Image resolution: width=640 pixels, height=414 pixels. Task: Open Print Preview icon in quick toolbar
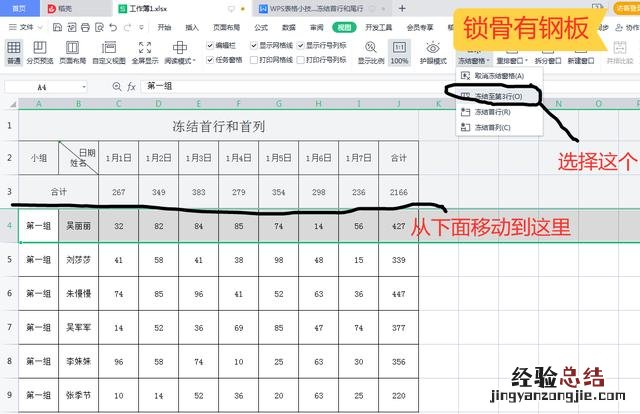click(99, 27)
